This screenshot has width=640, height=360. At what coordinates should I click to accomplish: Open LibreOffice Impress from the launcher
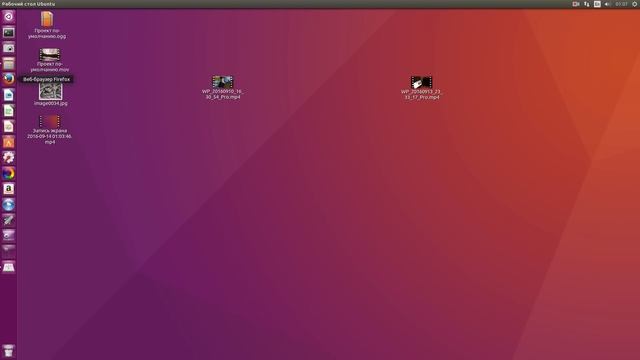coord(9,126)
